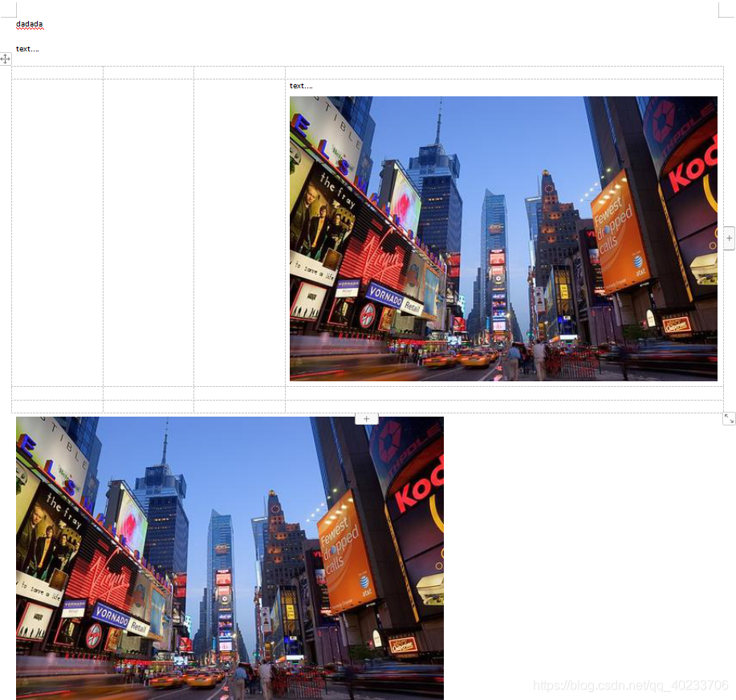Click the word "dadada" at the top

point(29,24)
